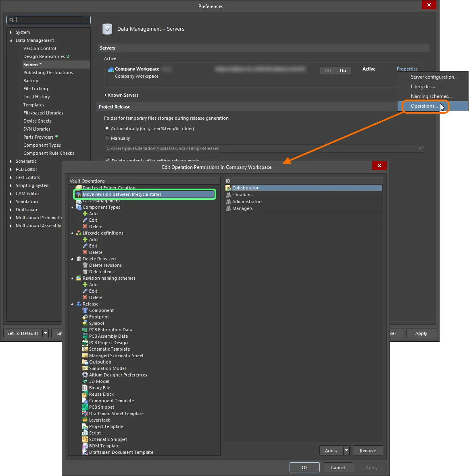Choose Lifecycles from Properties menu
469x476 pixels.
pos(423,87)
